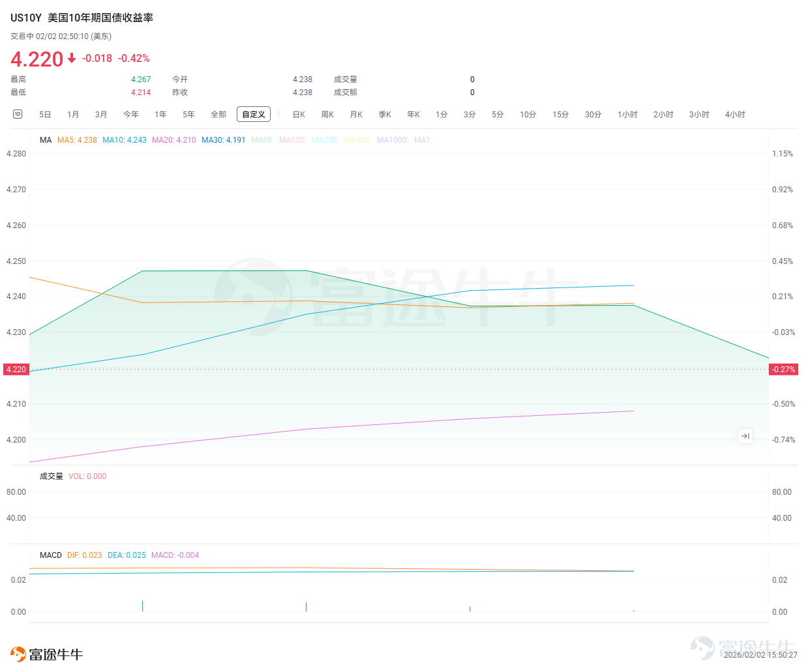Click the MACD: -0.004 value
The width and height of the screenshot is (808, 672).
pos(175,555)
